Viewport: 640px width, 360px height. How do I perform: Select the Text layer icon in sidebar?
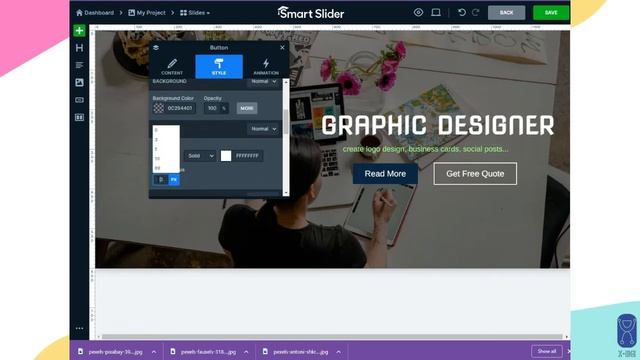(x=79, y=65)
